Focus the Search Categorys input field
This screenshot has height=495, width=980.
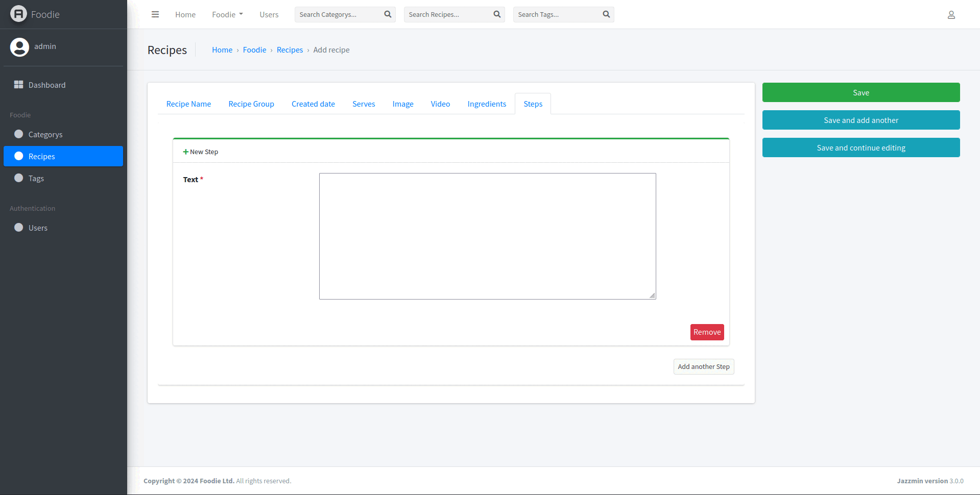(x=338, y=14)
